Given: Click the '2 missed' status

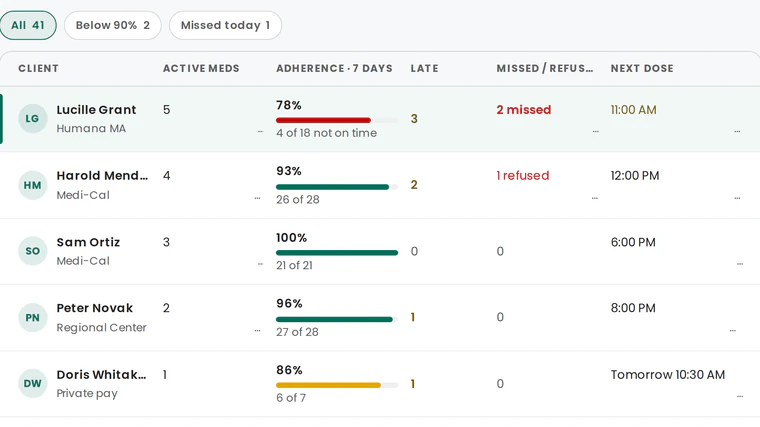Looking at the screenshot, I should point(524,110).
